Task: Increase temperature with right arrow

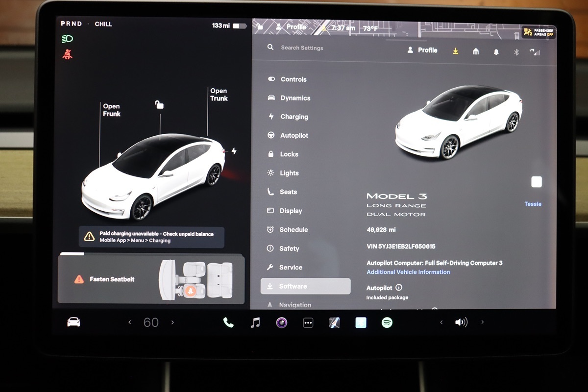Action: 172,322
